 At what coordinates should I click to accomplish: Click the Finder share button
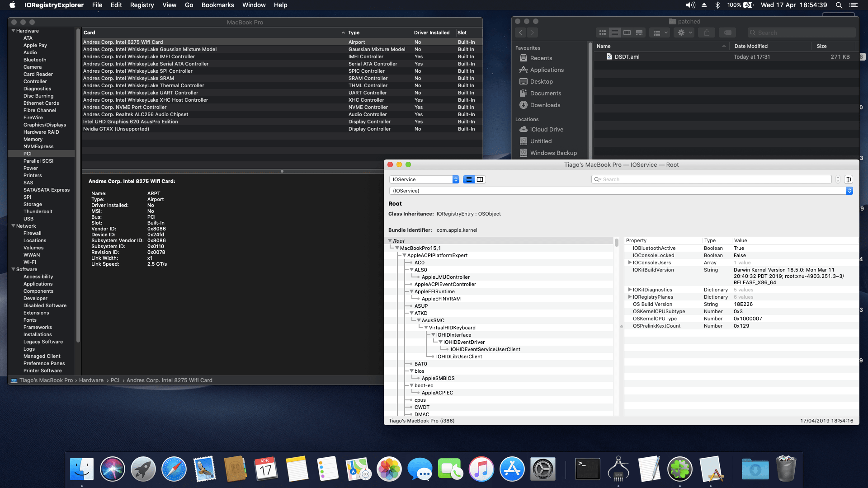(706, 33)
